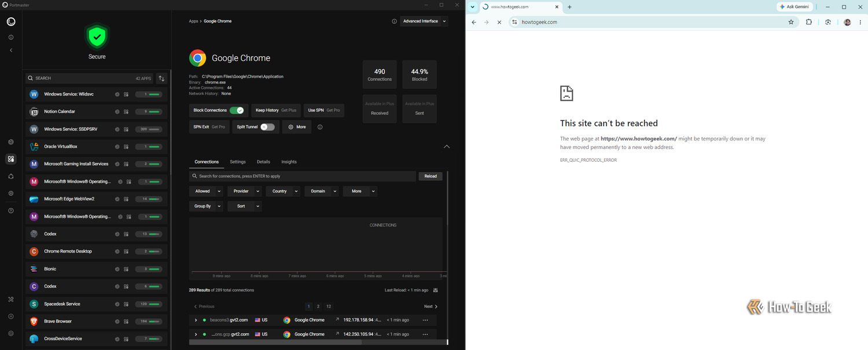Open settings gear for Oracle VirtualBox row
Image resolution: width=868 pixels, height=350 pixels.
coord(117,147)
